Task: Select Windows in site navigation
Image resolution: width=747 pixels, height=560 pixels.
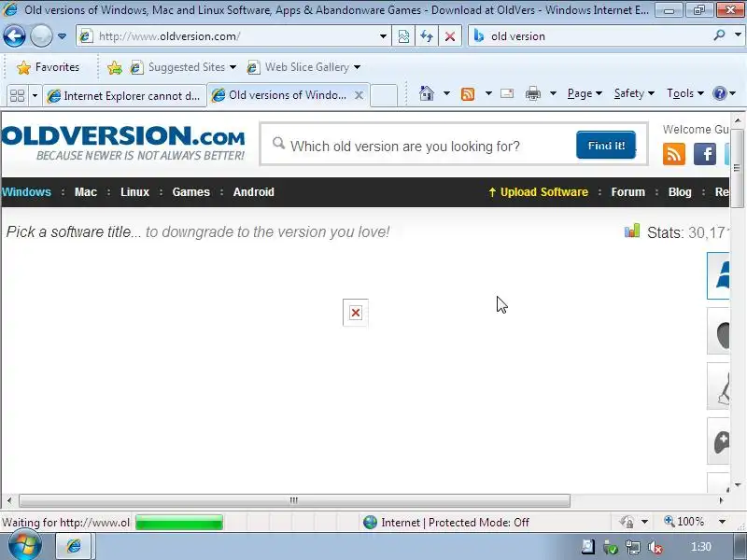Action: (27, 192)
